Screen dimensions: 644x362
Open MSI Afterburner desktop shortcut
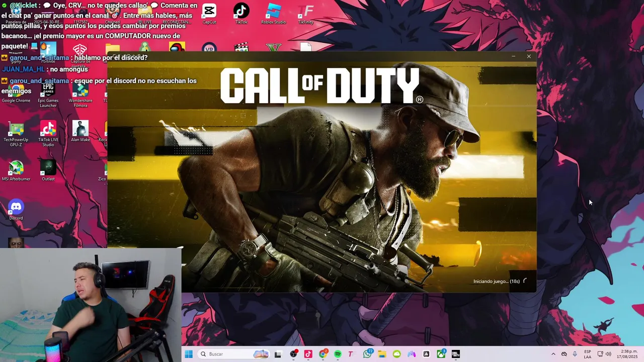16,171
